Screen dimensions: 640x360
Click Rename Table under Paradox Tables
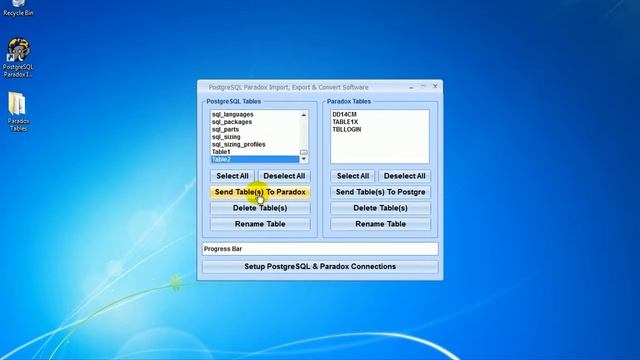click(380, 224)
